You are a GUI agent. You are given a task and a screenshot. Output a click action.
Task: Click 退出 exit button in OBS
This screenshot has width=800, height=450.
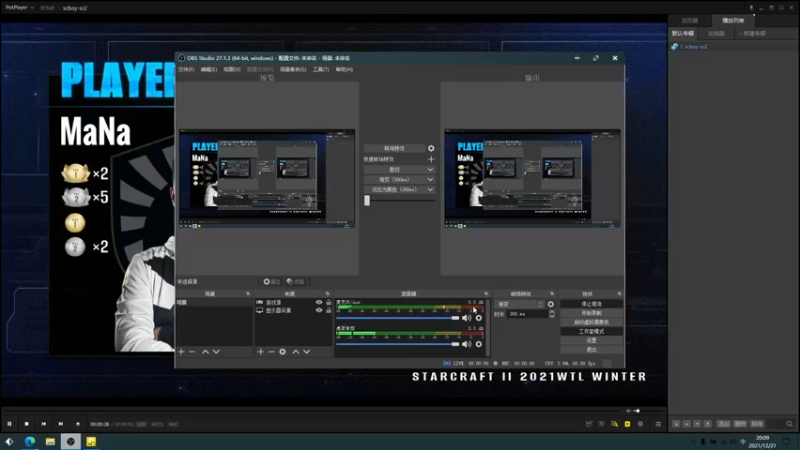coord(591,349)
